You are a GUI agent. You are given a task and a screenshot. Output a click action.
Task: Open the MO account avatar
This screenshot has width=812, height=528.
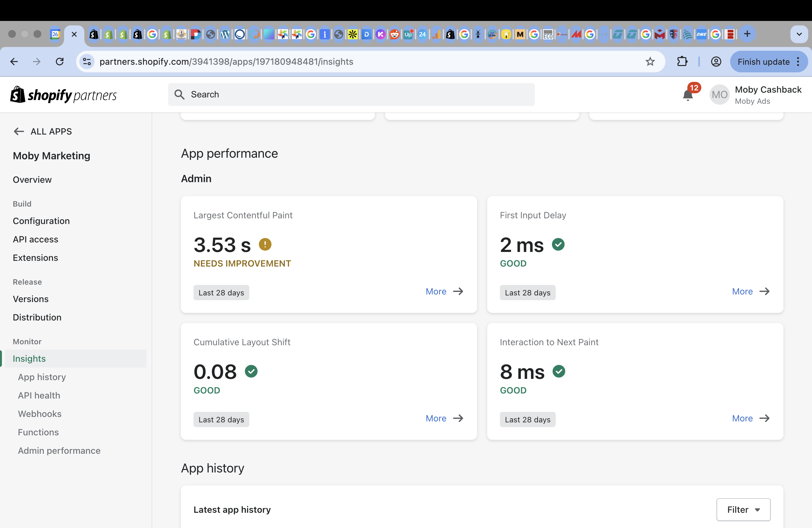[720, 95]
